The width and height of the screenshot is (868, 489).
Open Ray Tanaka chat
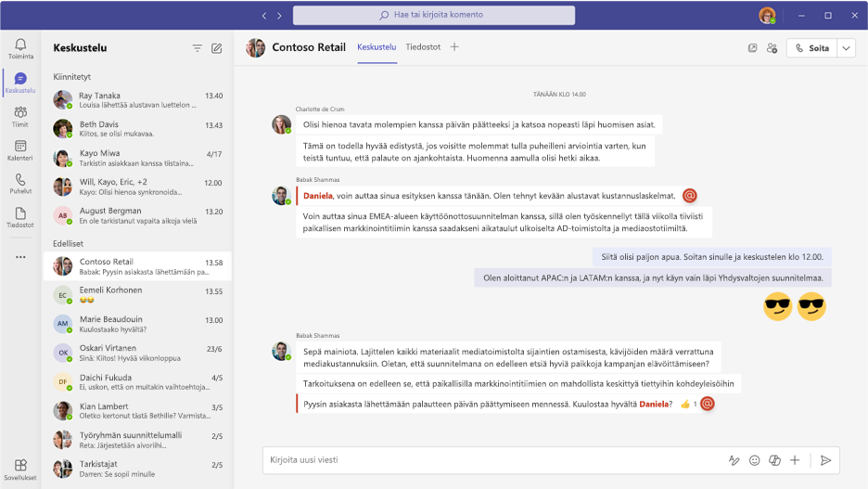(x=137, y=100)
